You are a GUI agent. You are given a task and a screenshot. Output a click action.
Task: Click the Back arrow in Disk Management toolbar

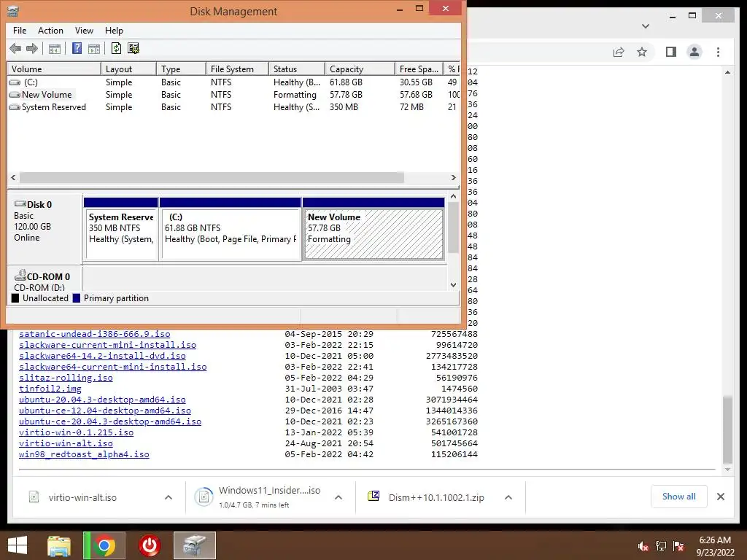15,48
